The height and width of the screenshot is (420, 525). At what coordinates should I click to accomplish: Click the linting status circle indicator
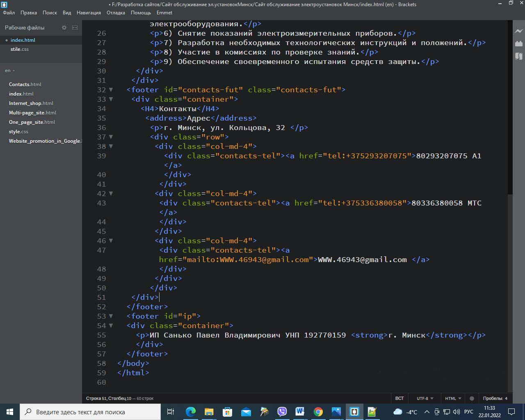pos(472,398)
